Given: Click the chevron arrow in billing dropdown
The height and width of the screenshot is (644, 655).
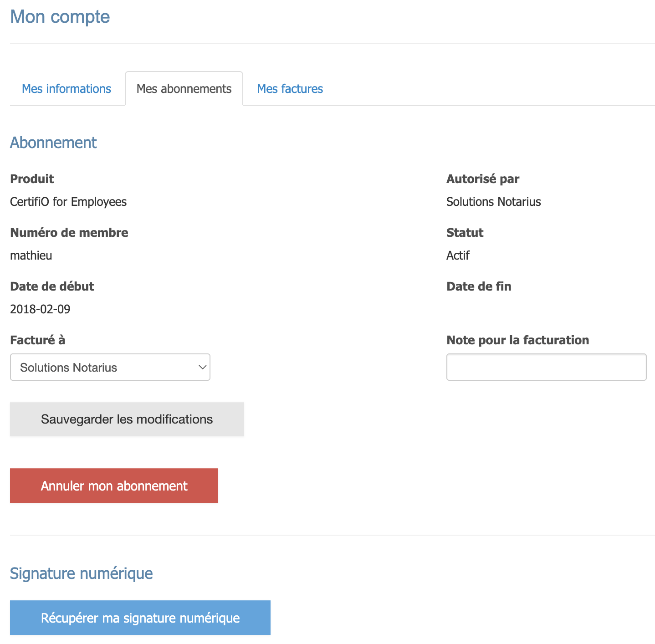Looking at the screenshot, I should [203, 367].
